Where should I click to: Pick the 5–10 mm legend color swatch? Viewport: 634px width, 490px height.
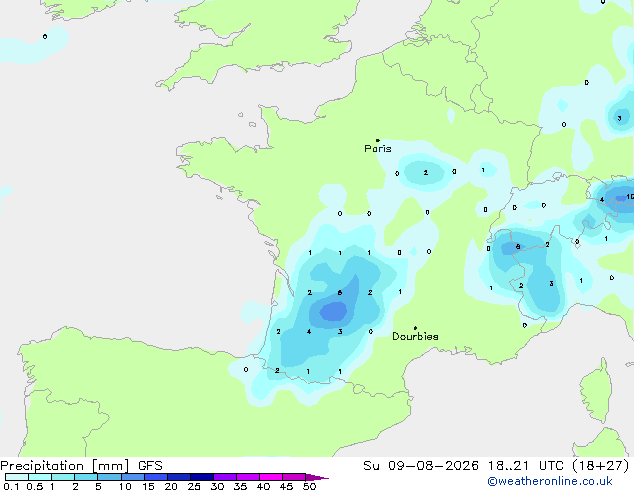point(109,477)
